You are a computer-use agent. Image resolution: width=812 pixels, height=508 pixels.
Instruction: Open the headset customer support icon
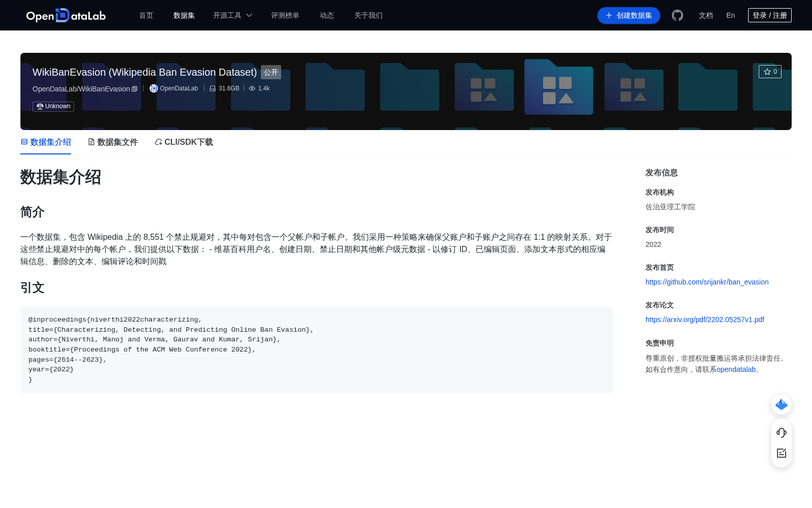pyautogui.click(x=782, y=433)
